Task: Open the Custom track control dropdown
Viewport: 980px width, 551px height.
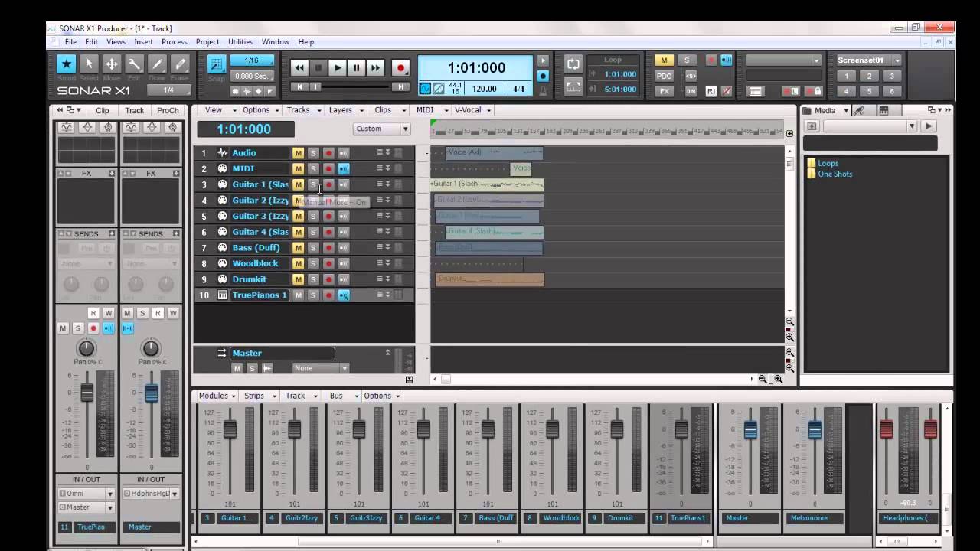Action: [381, 129]
